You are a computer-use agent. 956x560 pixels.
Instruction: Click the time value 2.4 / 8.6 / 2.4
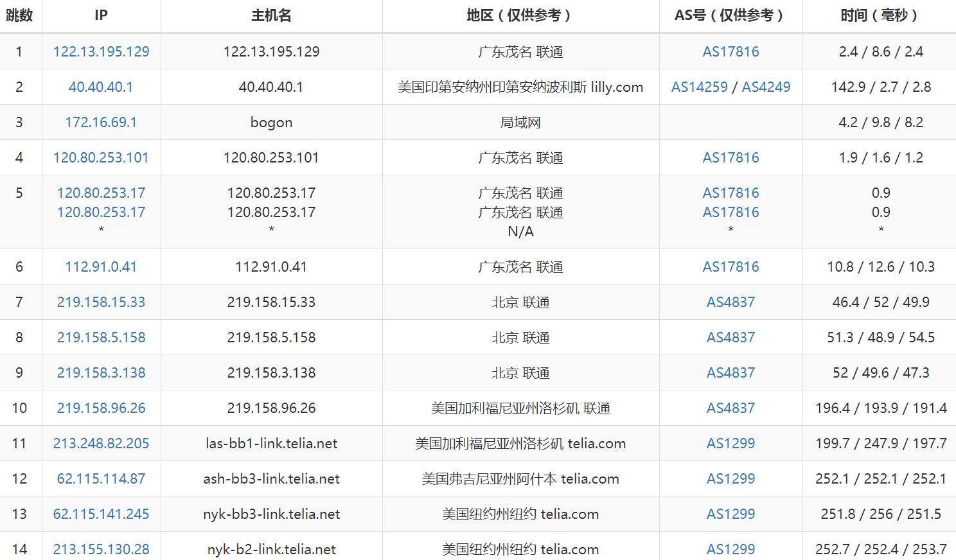click(881, 51)
